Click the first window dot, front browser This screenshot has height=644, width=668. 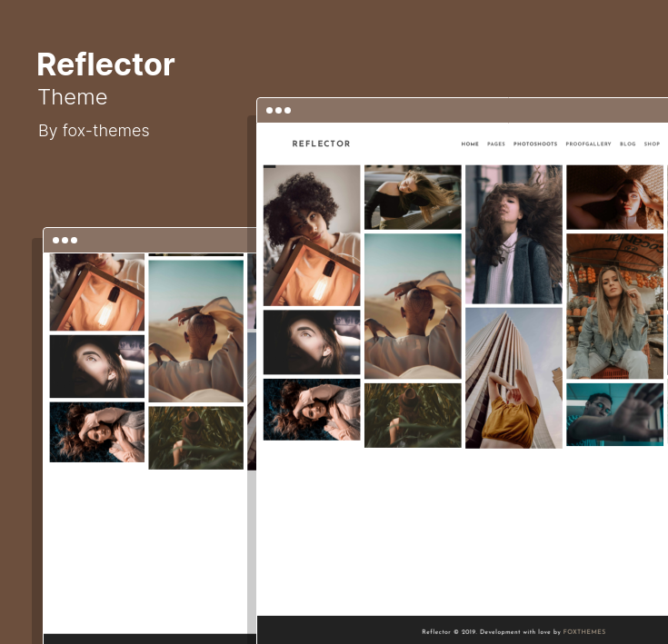(x=269, y=110)
